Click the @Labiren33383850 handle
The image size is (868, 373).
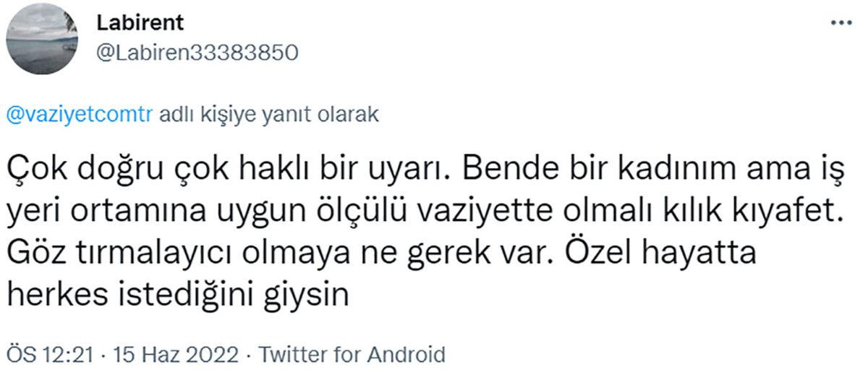[197, 54]
